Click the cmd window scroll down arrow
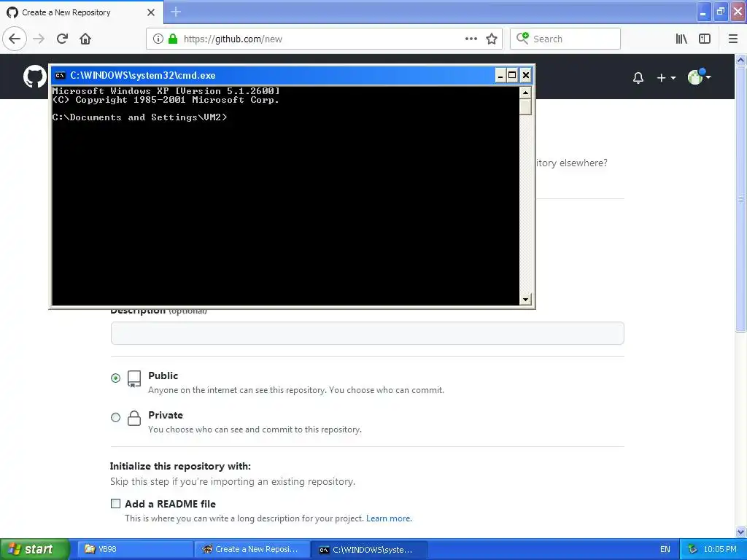The width and height of the screenshot is (747, 560). point(525,300)
